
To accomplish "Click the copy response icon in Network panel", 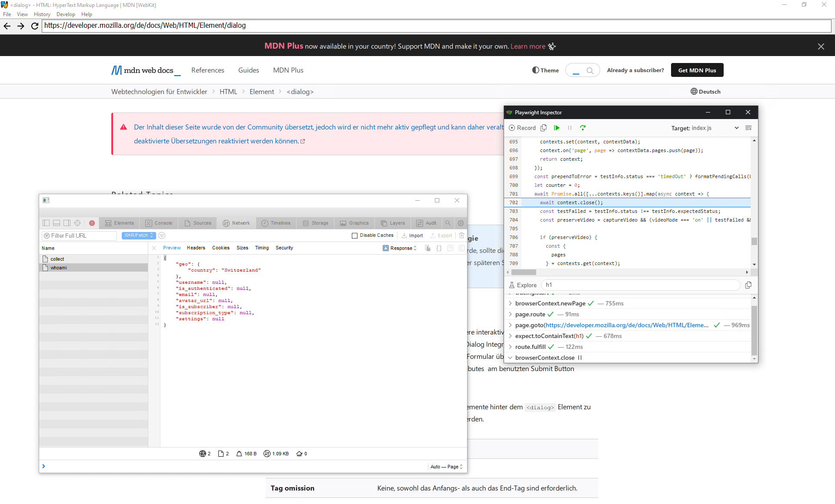I will [x=428, y=248].
